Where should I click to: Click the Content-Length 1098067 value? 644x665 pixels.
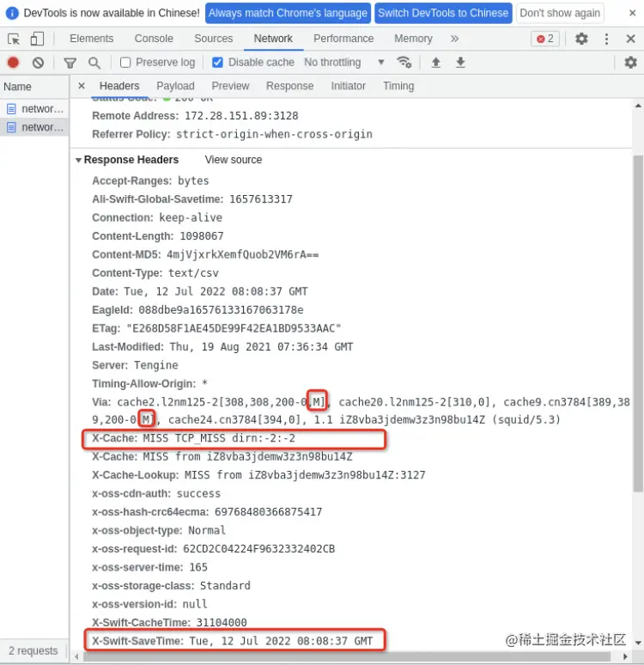click(202, 236)
